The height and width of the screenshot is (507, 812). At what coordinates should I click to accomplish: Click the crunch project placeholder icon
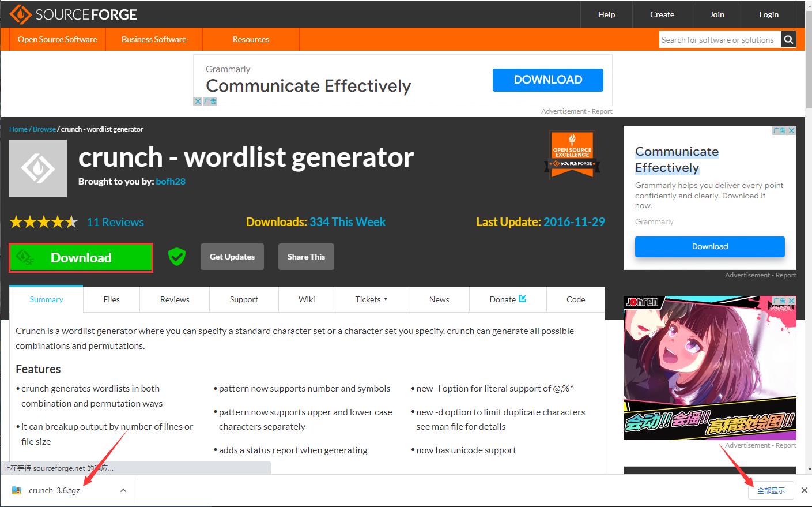[x=38, y=168]
